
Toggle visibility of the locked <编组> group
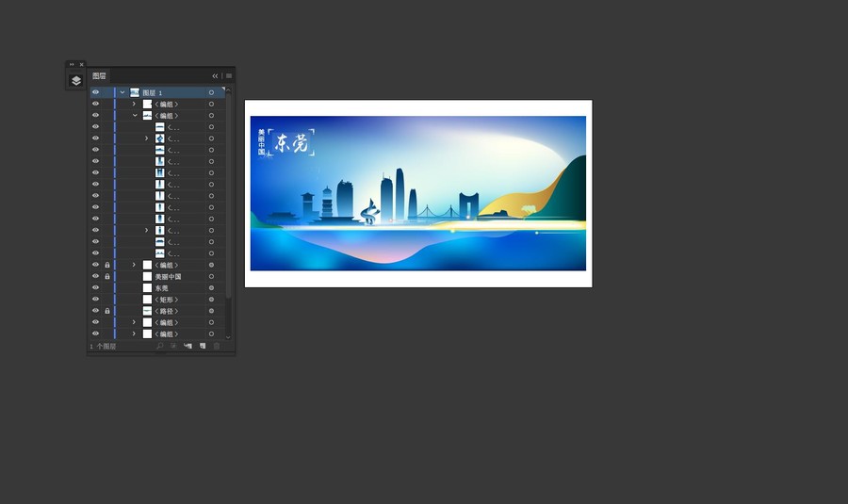[96, 265]
